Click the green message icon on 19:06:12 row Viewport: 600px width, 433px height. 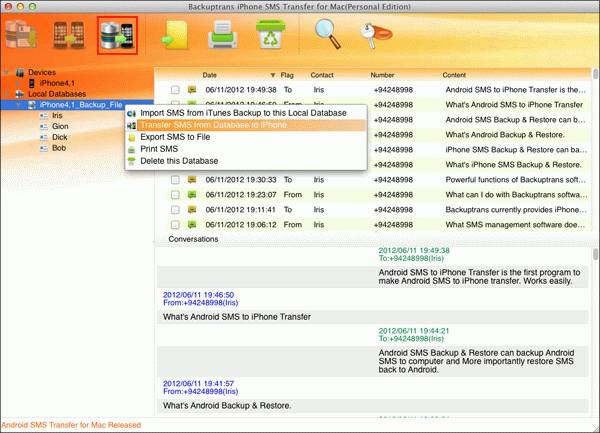click(192, 225)
